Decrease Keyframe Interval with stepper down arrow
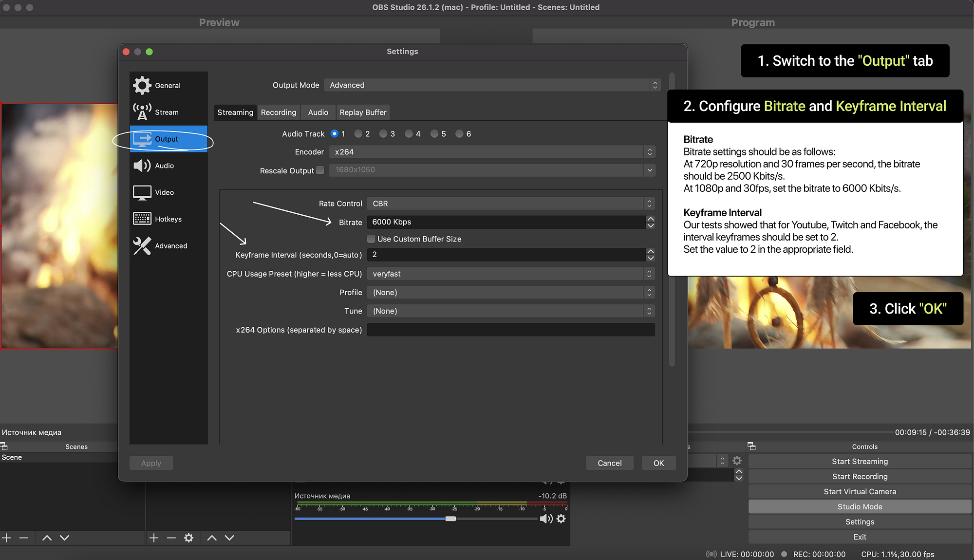This screenshot has height=560, width=974. pyautogui.click(x=650, y=258)
